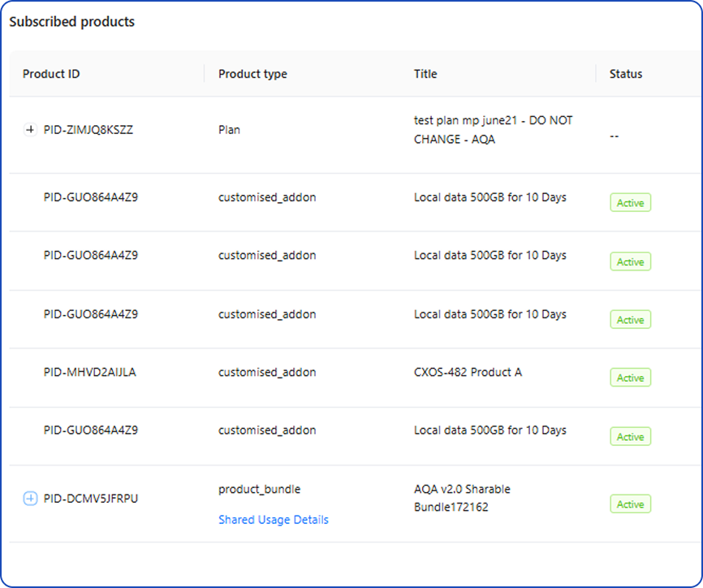Click the Subscribed products heading
Image resolution: width=703 pixels, height=588 pixels.
[72, 22]
